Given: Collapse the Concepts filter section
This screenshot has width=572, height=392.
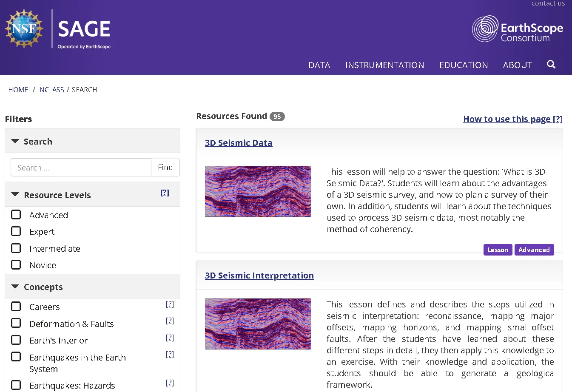Looking at the screenshot, I should [x=15, y=287].
